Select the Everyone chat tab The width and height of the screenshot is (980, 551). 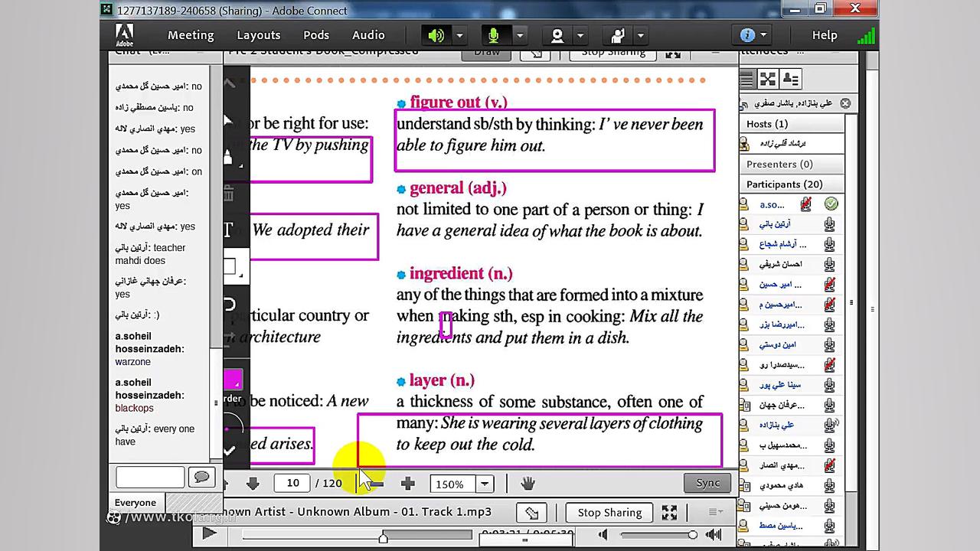pos(136,503)
